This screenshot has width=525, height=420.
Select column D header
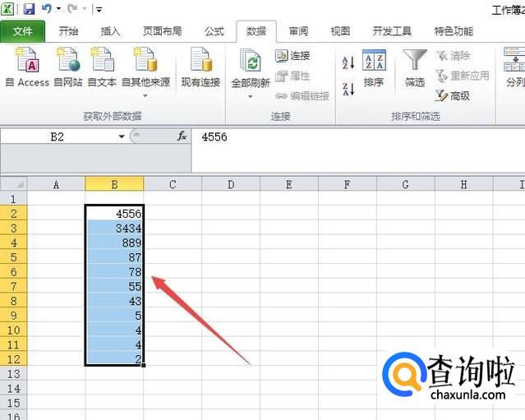pos(231,184)
